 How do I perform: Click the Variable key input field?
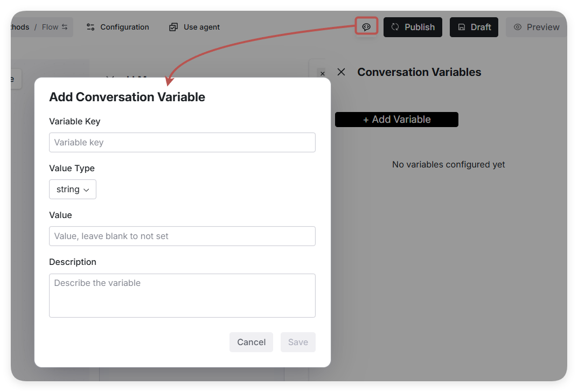(182, 143)
